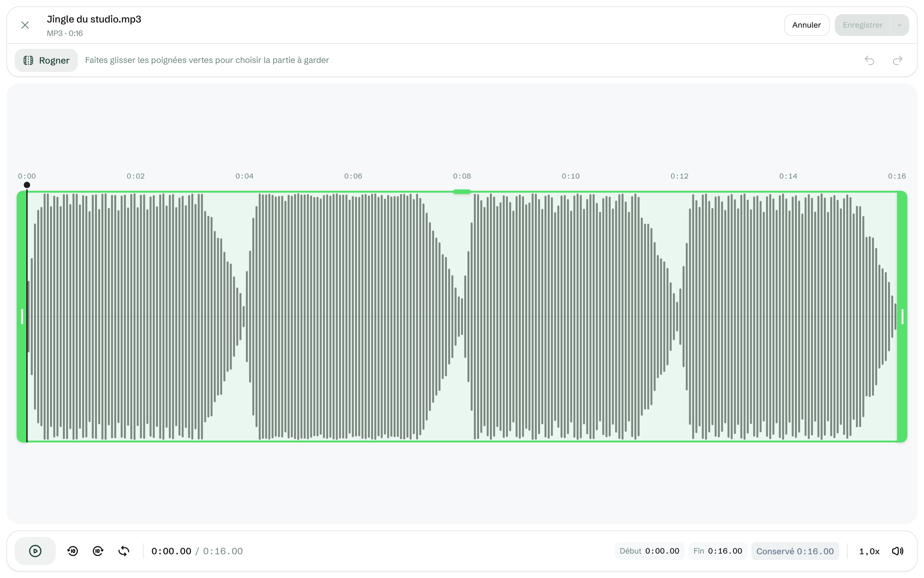This screenshot has width=924, height=578.
Task: Change the 1,0x playback speed
Action: pos(869,551)
